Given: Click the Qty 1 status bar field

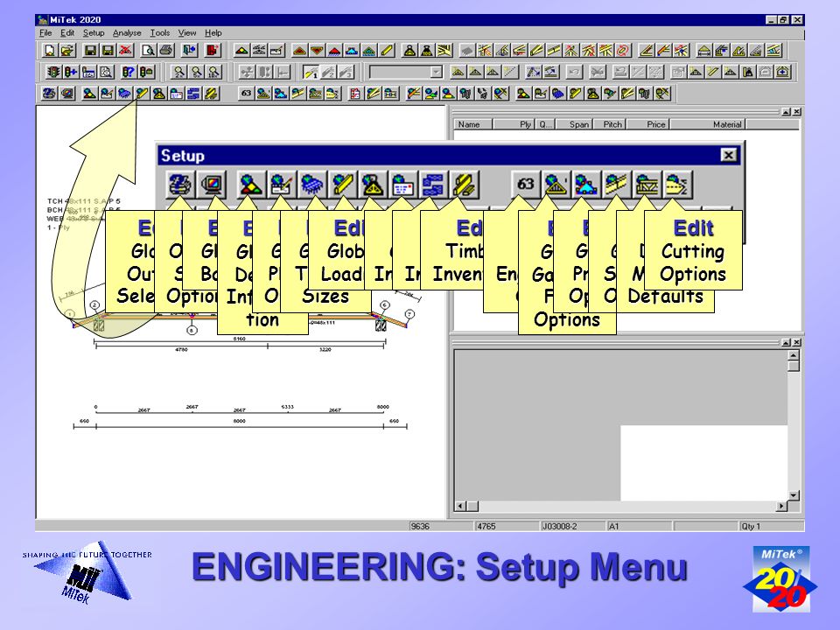Looking at the screenshot, I should pyautogui.click(x=770, y=526).
